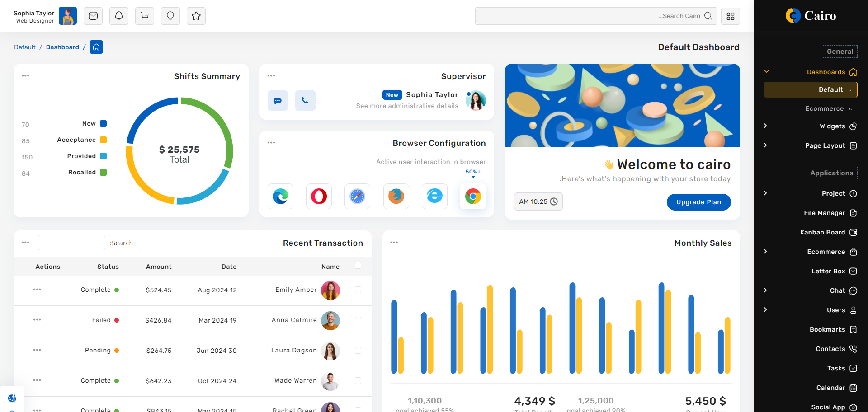Screen dimensions: 868x412
Task: Click the notification bell icon
Action: (119, 16)
